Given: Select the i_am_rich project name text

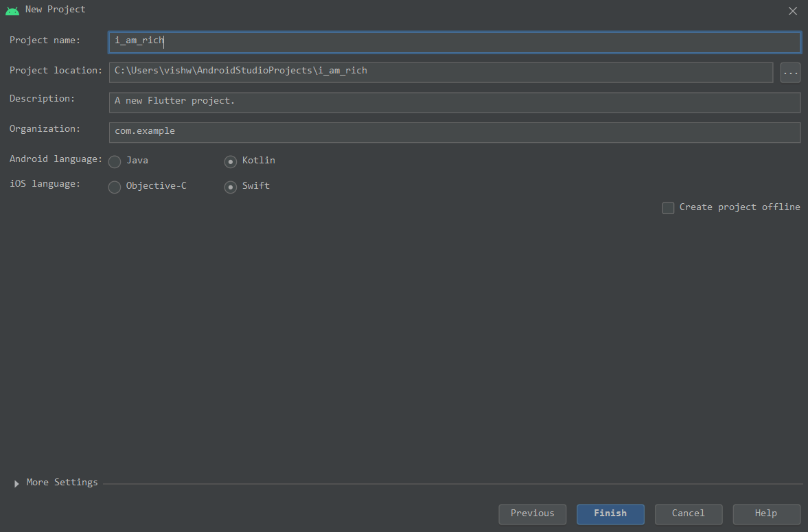Looking at the screenshot, I should point(139,41).
